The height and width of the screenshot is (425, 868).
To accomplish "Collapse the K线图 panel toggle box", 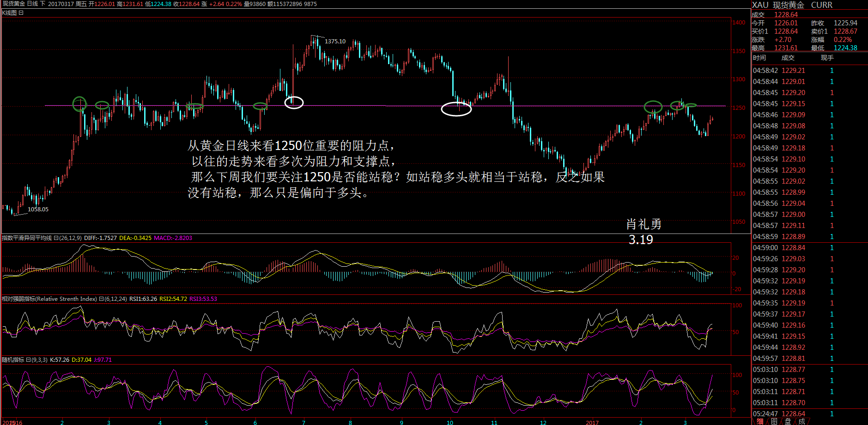I will [21, 13].
